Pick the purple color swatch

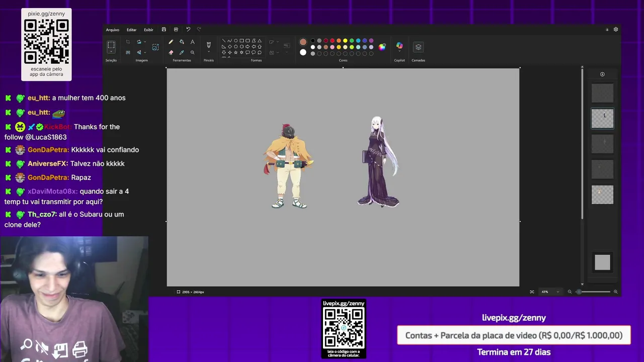click(371, 41)
